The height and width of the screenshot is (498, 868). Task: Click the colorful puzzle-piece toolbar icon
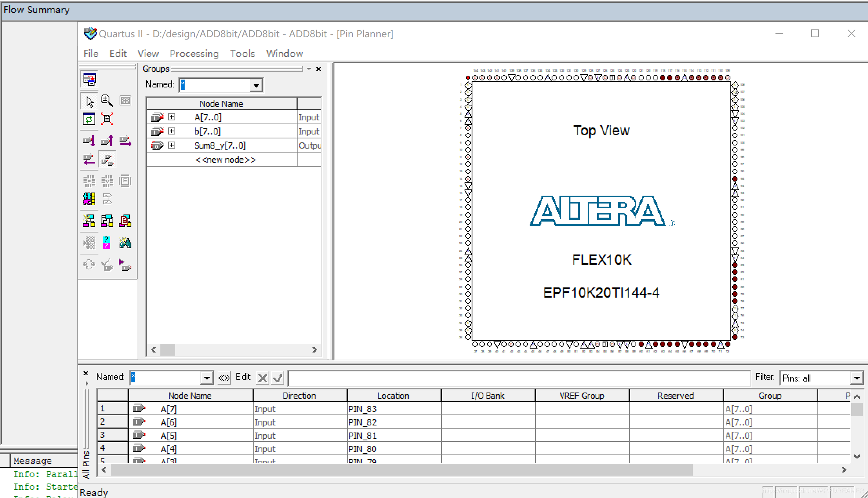coord(89,199)
